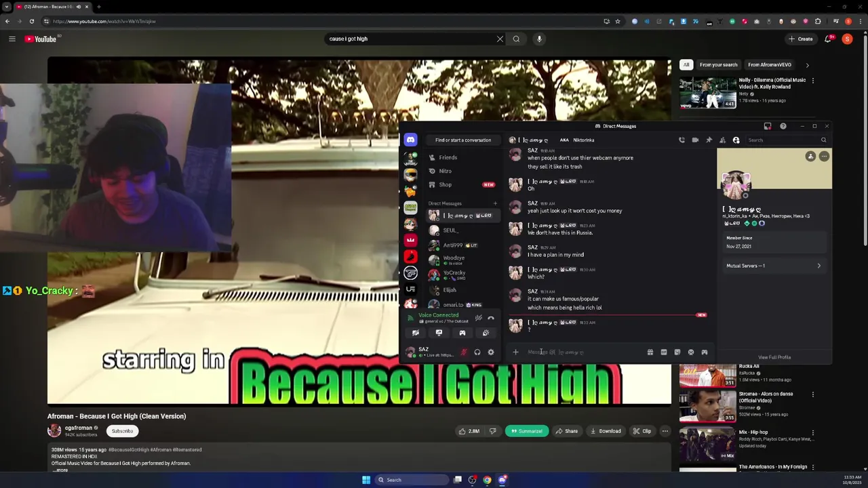Image resolution: width=868 pixels, height=488 pixels.
Task: Open Discord help question mark icon
Action: pos(783,126)
